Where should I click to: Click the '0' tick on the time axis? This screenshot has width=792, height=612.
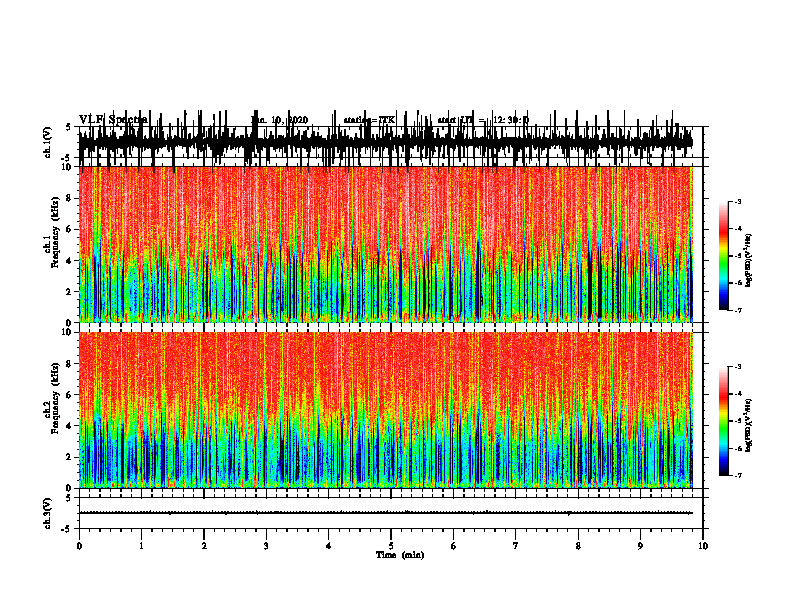tap(79, 546)
